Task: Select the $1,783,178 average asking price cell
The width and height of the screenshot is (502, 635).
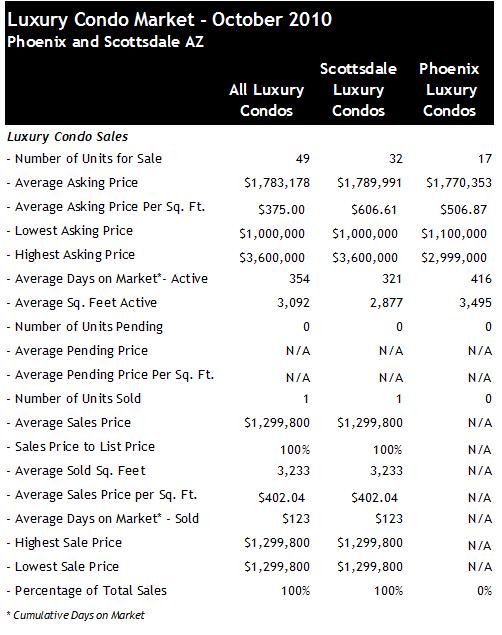Action: [x=277, y=183]
